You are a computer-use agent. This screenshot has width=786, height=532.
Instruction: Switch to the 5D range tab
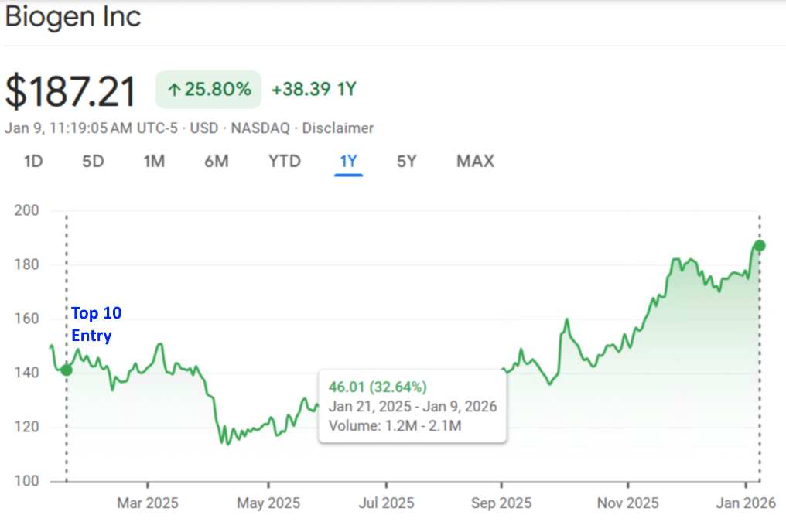(x=93, y=162)
